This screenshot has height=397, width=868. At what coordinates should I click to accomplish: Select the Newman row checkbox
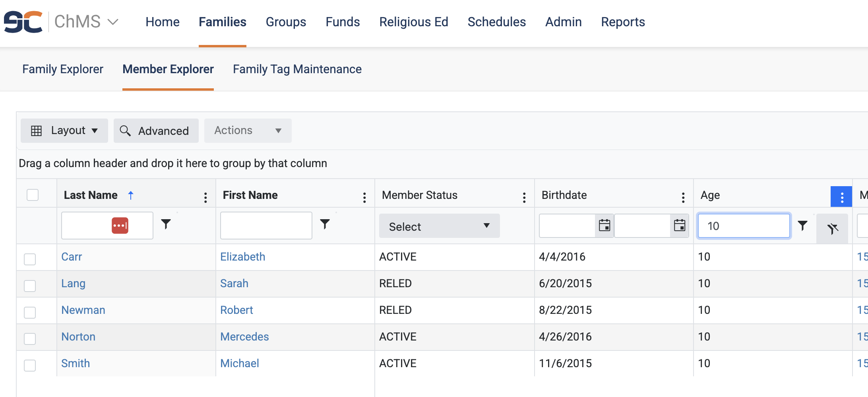[30, 312]
